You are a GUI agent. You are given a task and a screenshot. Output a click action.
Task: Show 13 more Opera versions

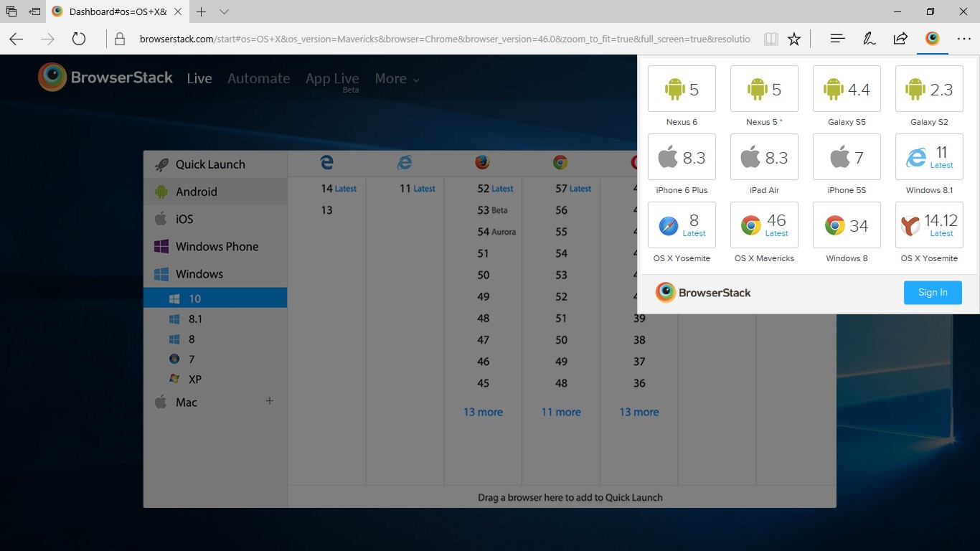[639, 412]
